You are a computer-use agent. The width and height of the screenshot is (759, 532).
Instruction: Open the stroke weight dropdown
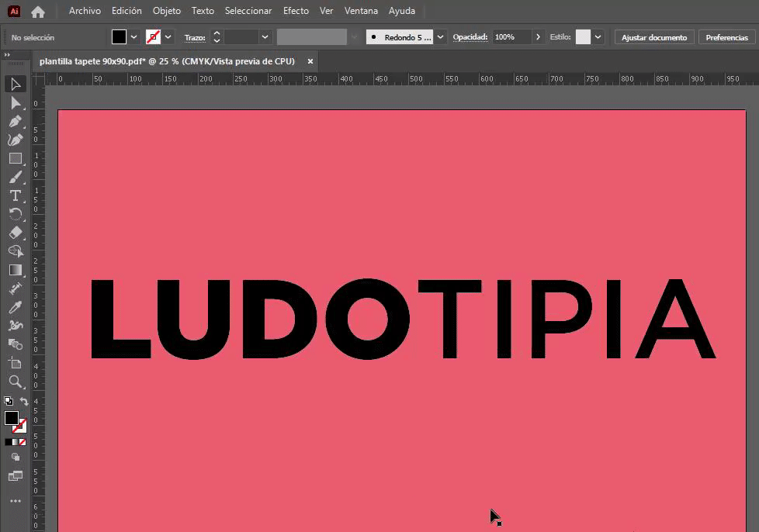tap(265, 37)
